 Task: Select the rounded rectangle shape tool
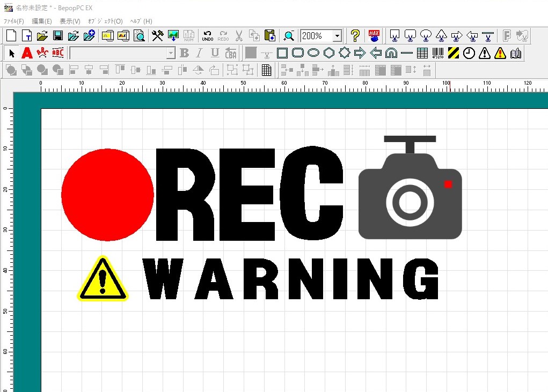(x=297, y=53)
